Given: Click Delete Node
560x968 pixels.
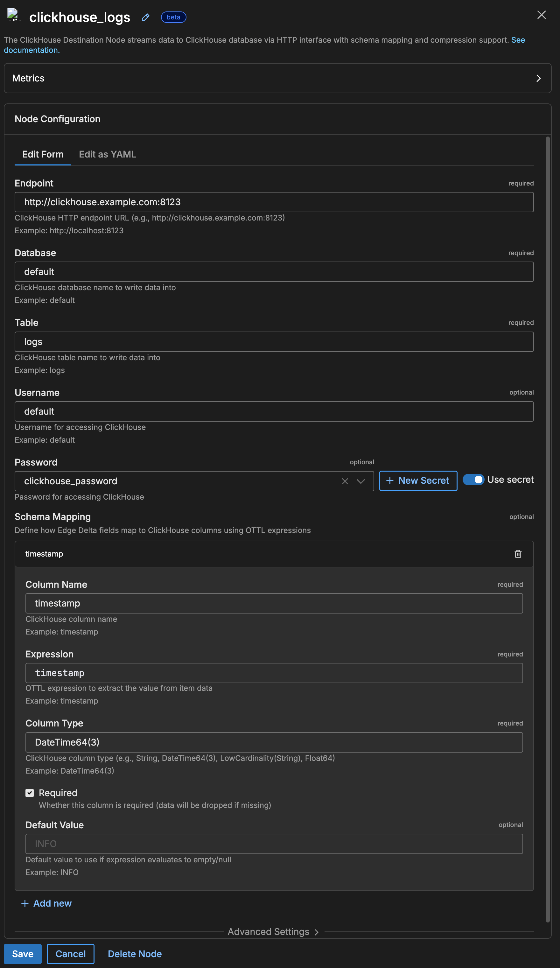Looking at the screenshot, I should (x=134, y=954).
